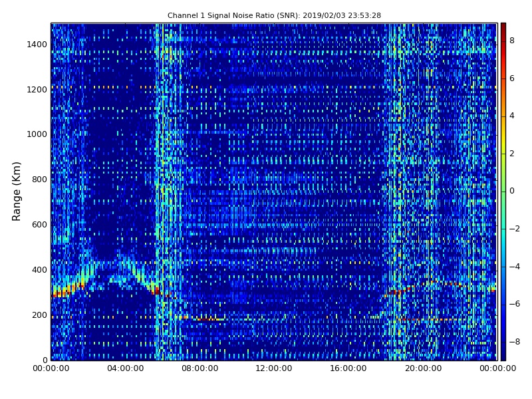Viewport: 532px width, 399px height.
Task: Click the 800 range axis label
Action: [x=39, y=180]
